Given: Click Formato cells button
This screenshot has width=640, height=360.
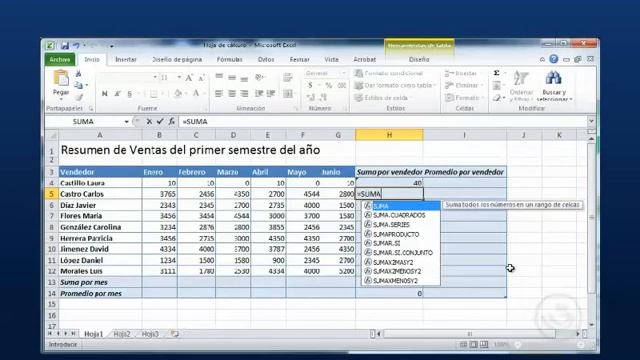Looking at the screenshot, I should [463, 98].
